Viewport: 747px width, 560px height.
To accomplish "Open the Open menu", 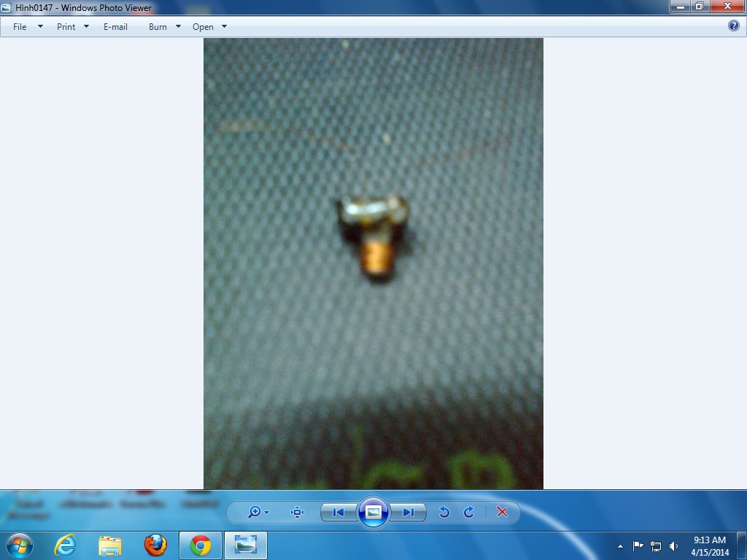I will (203, 27).
